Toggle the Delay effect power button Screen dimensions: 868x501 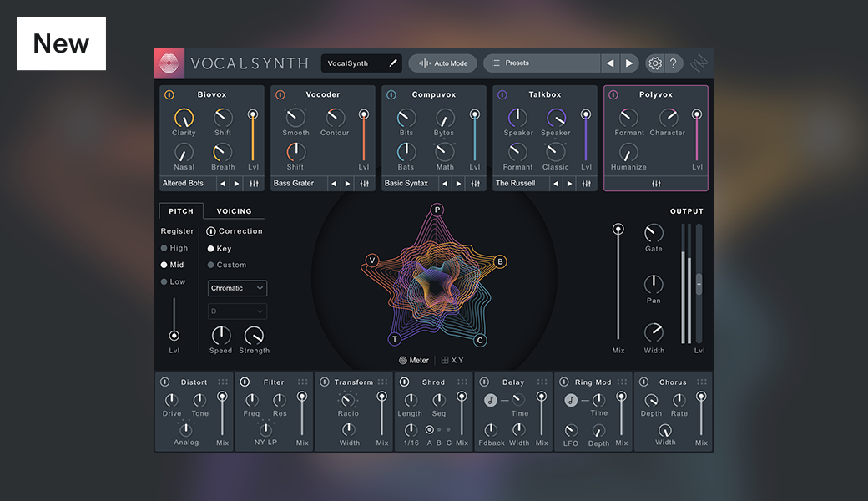484,382
